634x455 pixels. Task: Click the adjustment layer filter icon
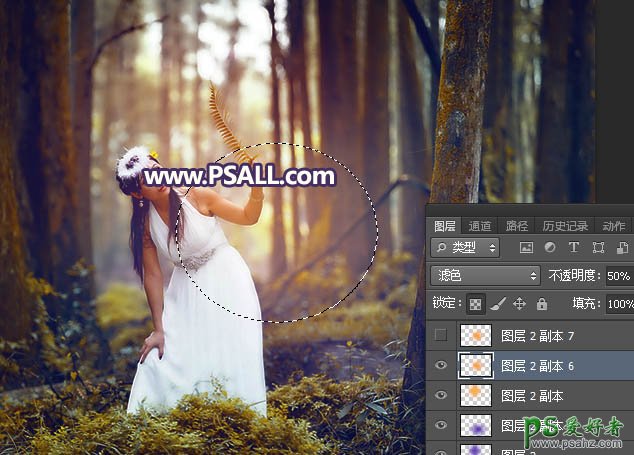coord(550,247)
